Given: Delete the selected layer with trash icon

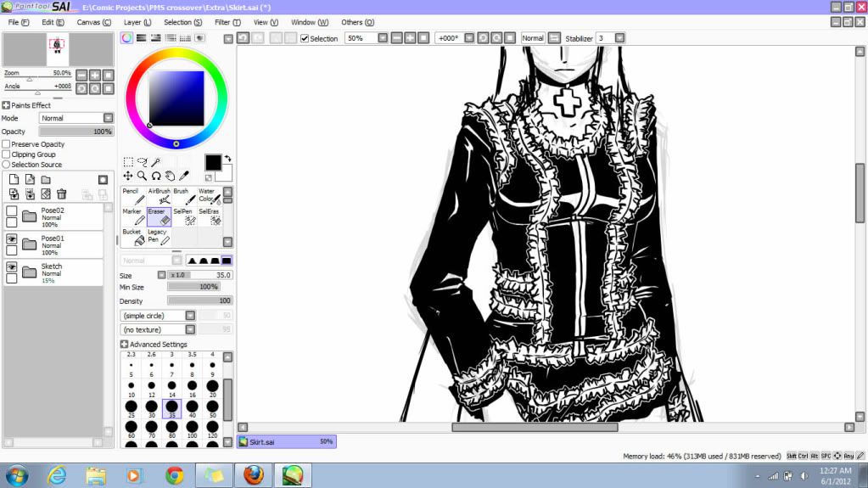Looking at the screenshot, I should point(61,194).
